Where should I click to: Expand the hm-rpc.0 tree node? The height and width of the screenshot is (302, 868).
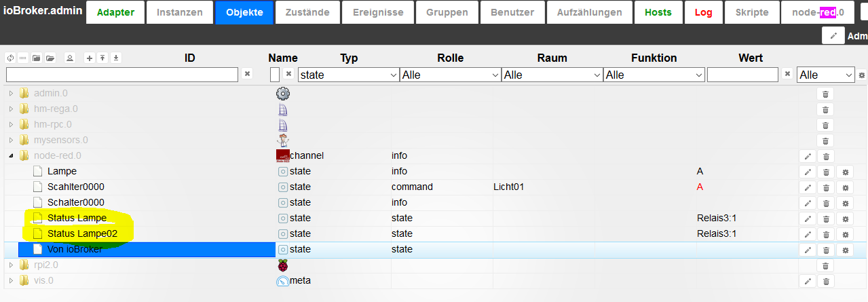tap(11, 124)
